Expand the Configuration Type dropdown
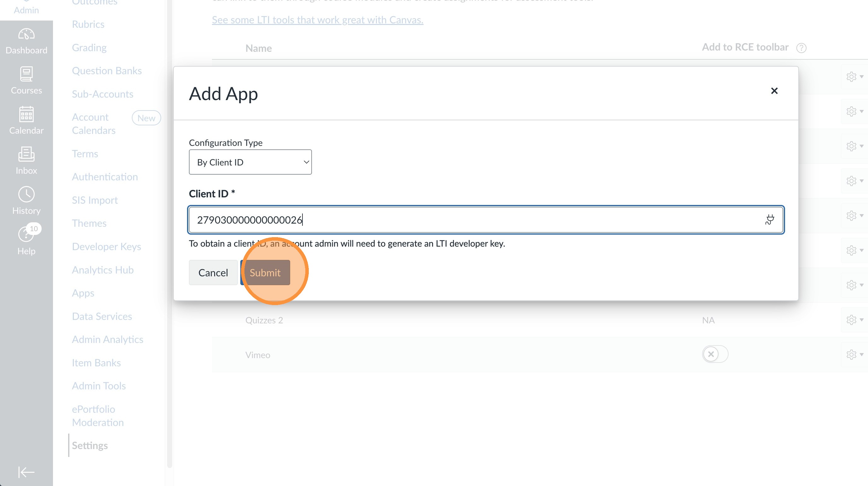The height and width of the screenshot is (486, 868). [250, 162]
